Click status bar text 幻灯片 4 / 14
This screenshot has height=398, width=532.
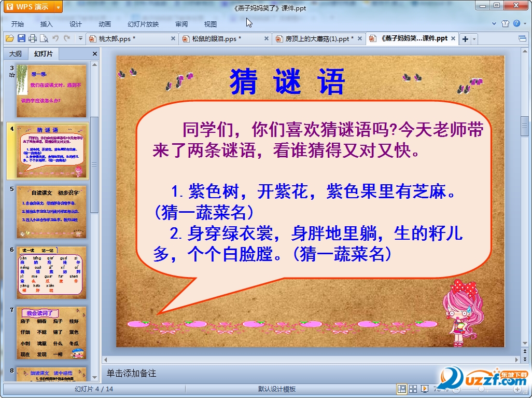tap(94, 389)
